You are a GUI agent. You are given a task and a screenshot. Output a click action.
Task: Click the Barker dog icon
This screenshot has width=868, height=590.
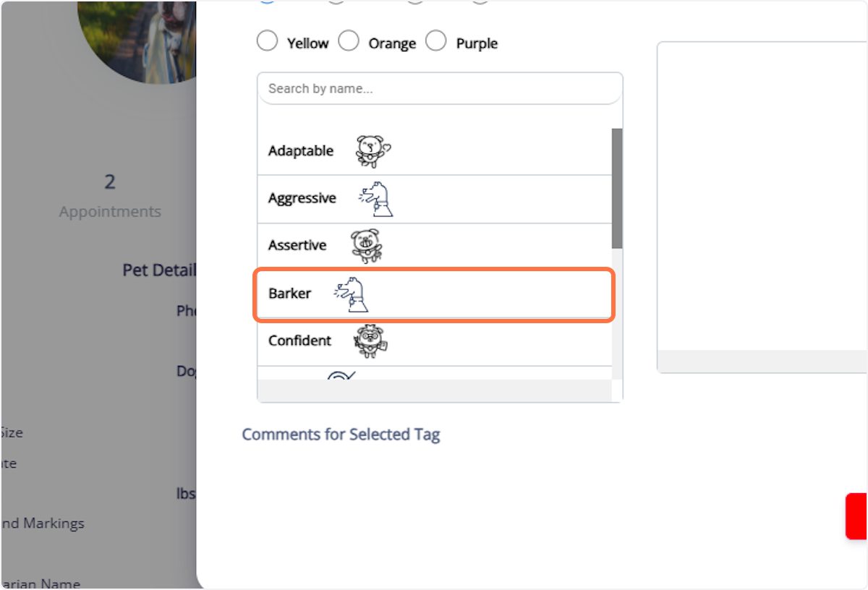click(352, 294)
